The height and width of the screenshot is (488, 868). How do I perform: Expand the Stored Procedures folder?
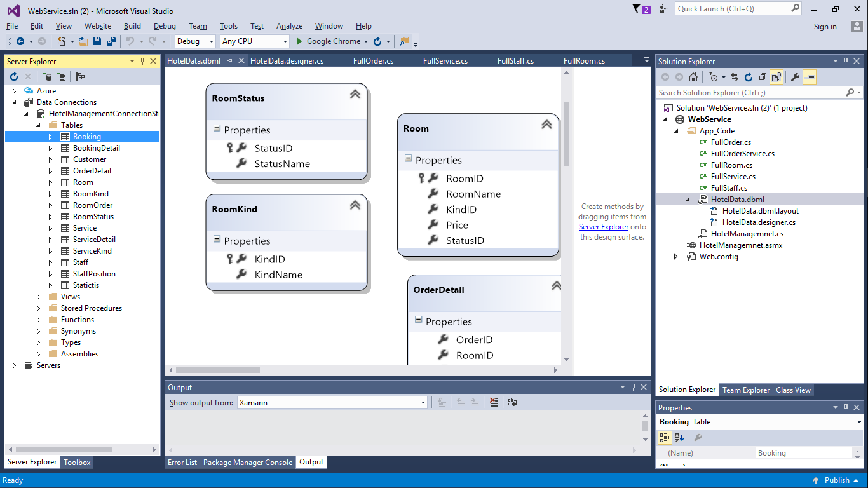click(x=39, y=308)
